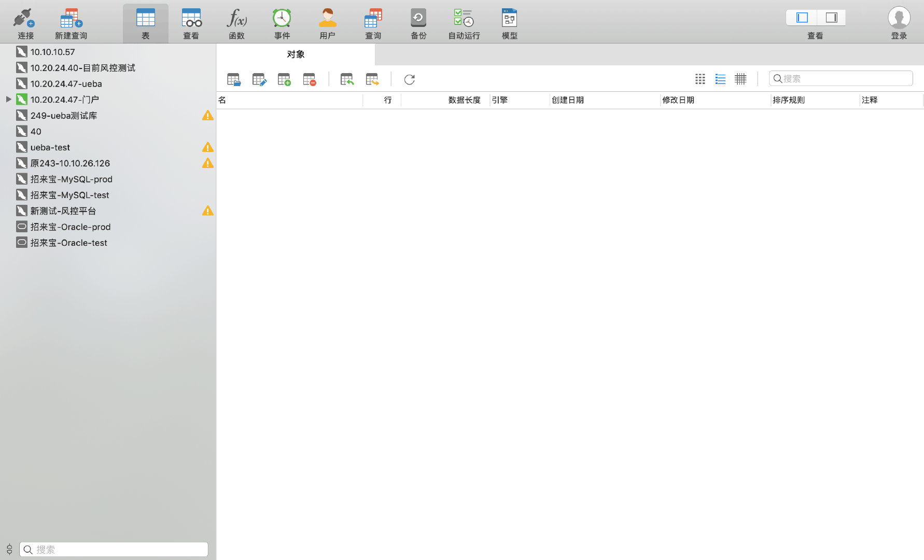Switch to detail table view
Image resolution: width=924 pixels, height=560 pixels.
pos(740,79)
